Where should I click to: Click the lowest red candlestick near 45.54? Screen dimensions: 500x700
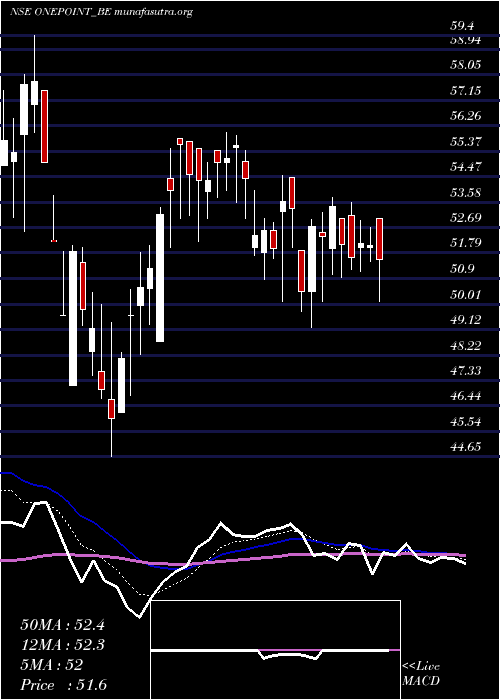click(112, 409)
